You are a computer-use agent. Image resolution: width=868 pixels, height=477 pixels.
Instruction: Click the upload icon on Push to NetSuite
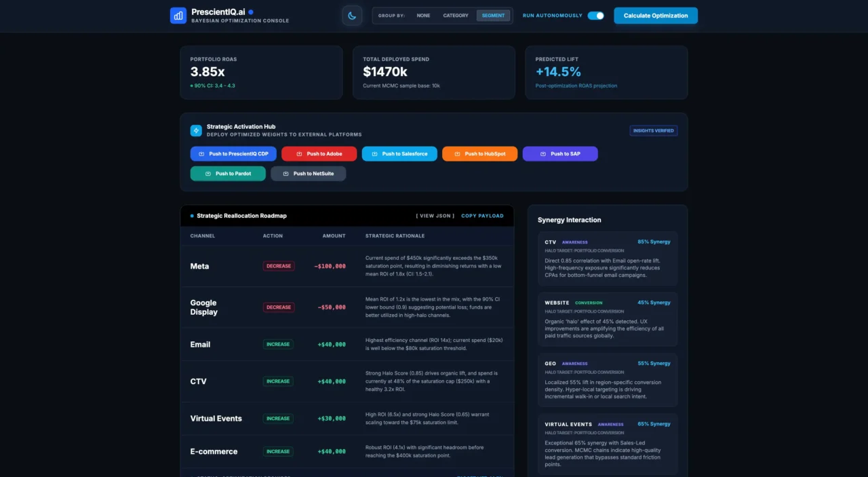click(285, 174)
